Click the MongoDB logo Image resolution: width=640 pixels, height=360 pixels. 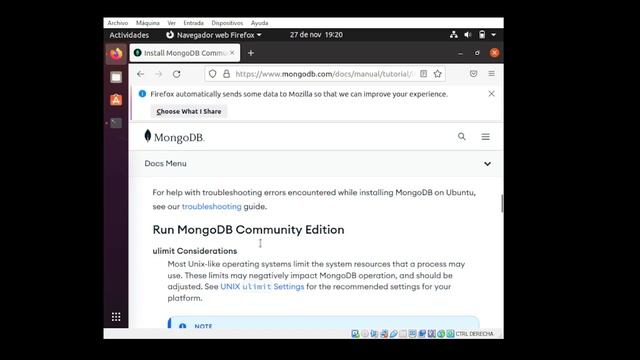pyautogui.click(x=174, y=137)
